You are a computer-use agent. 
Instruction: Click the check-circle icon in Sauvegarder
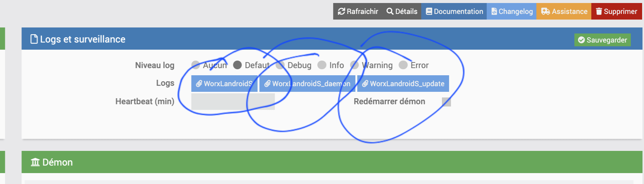tap(582, 40)
